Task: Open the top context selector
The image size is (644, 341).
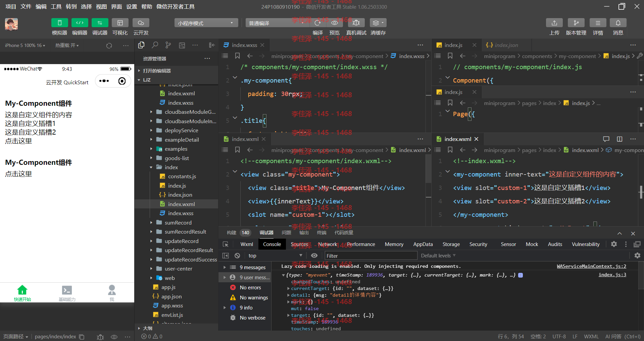Action: click(x=275, y=256)
